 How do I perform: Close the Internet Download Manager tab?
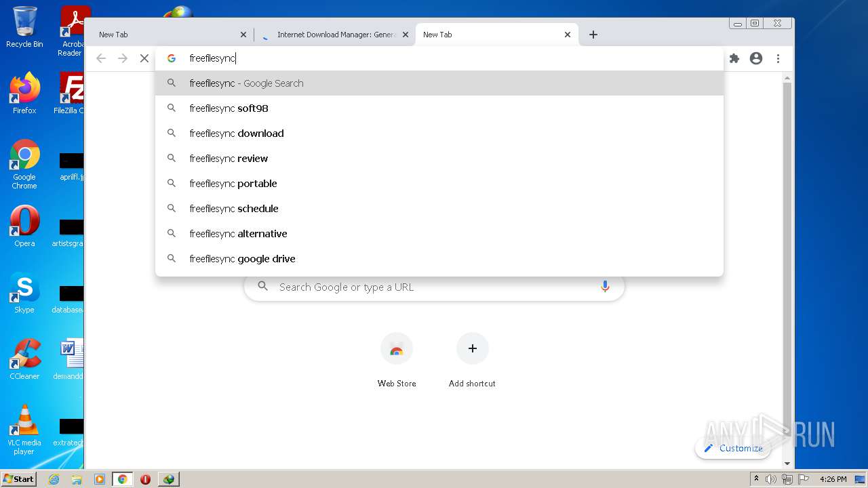click(406, 35)
